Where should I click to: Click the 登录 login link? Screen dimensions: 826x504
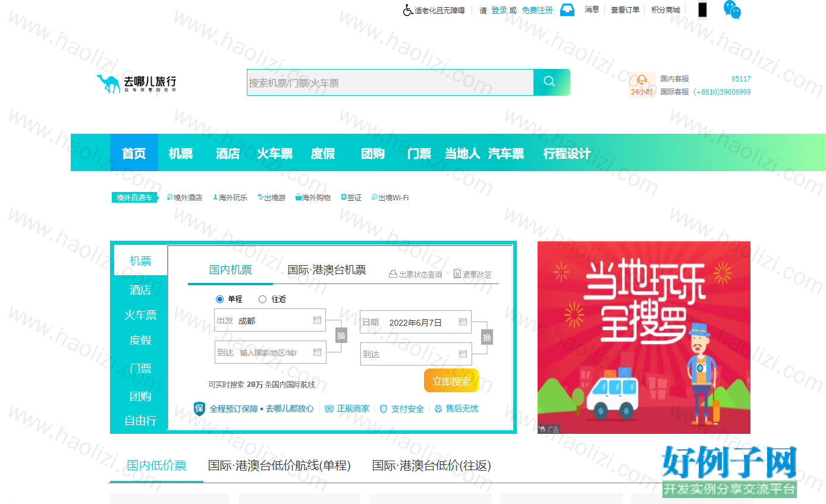tap(499, 10)
